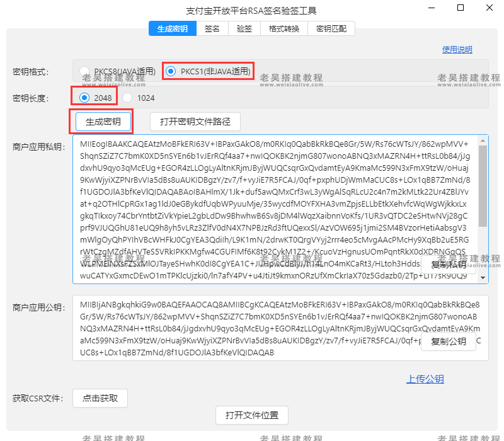Image resolution: width=504 pixels, height=441 pixels.
Task: Select the PKCS8(JAVA通用) key format
Action: point(84,71)
